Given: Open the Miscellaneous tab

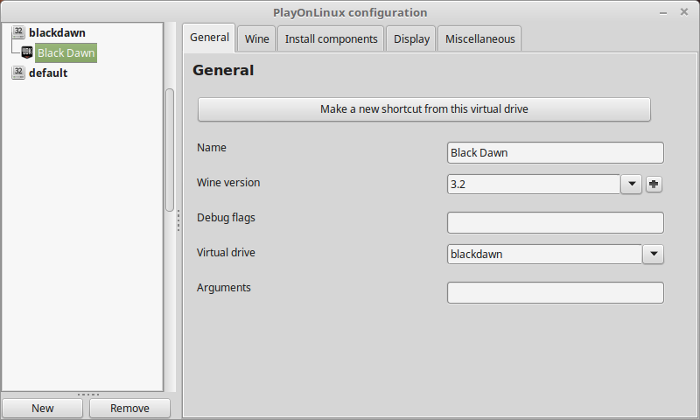Looking at the screenshot, I should [x=479, y=39].
